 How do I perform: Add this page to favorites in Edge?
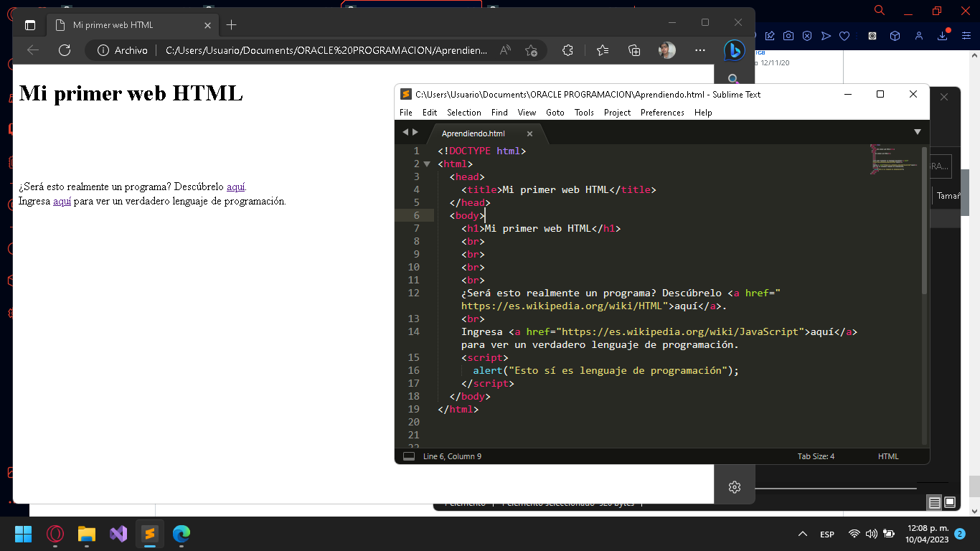click(531, 50)
